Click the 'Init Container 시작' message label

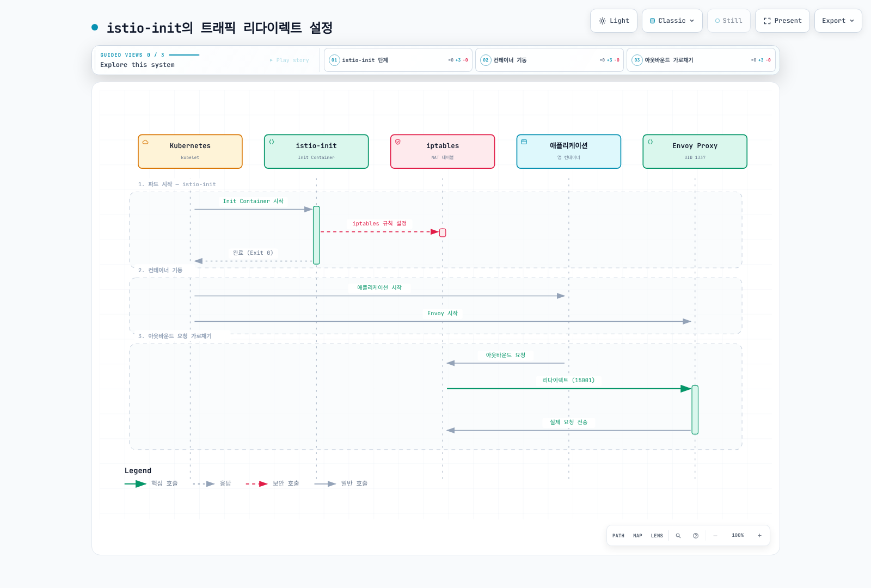point(253,201)
